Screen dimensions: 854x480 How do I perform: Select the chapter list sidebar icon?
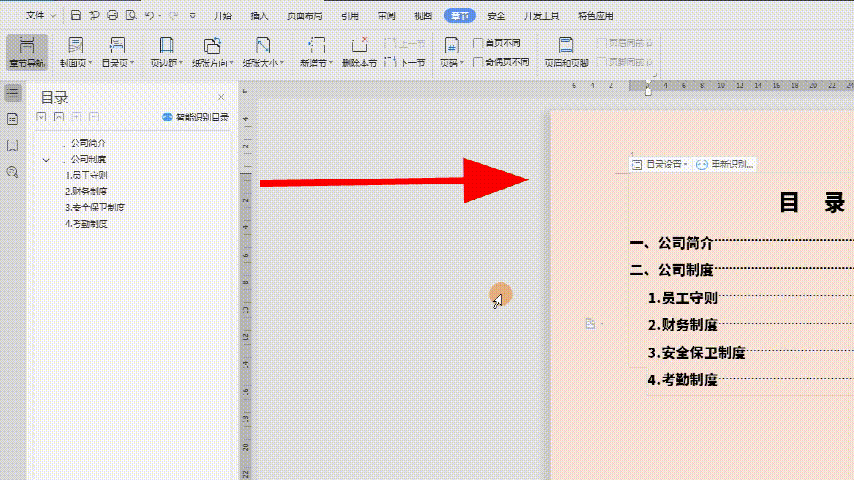pyautogui.click(x=13, y=119)
